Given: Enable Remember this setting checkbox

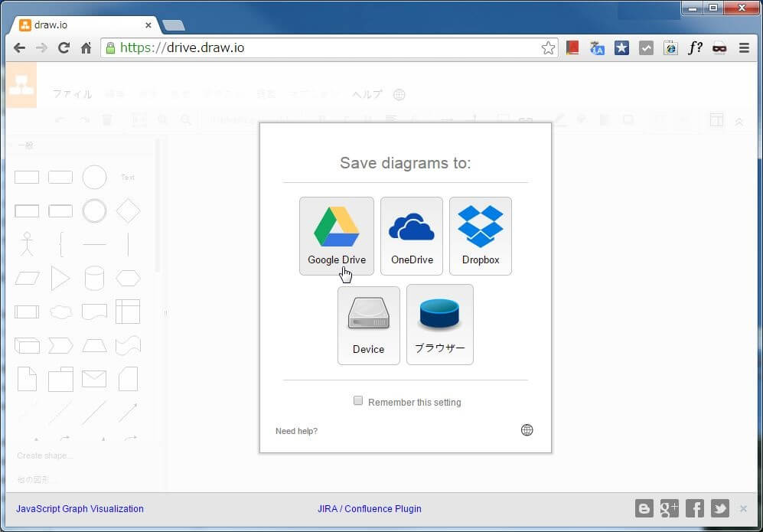Looking at the screenshot, I should point(358,401).
